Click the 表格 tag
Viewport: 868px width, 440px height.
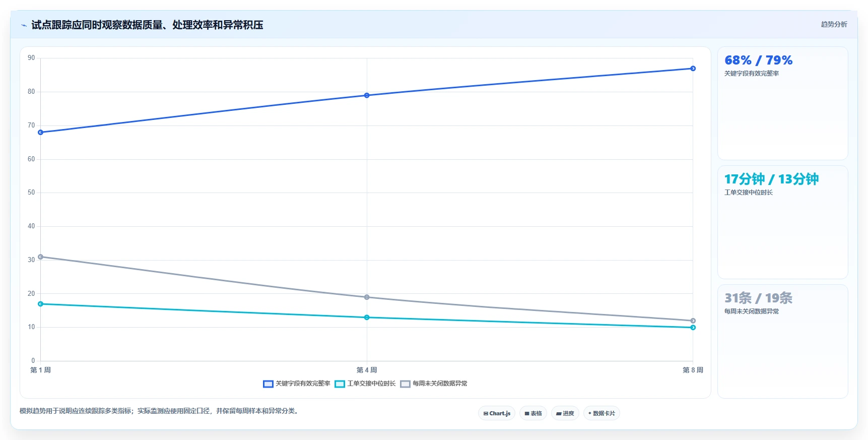533,413
